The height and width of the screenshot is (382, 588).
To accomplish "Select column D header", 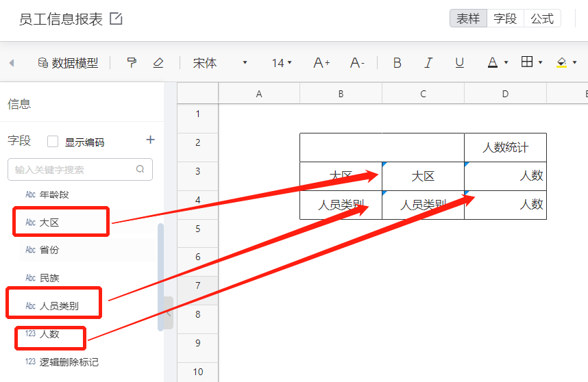I will pos(505,94).
